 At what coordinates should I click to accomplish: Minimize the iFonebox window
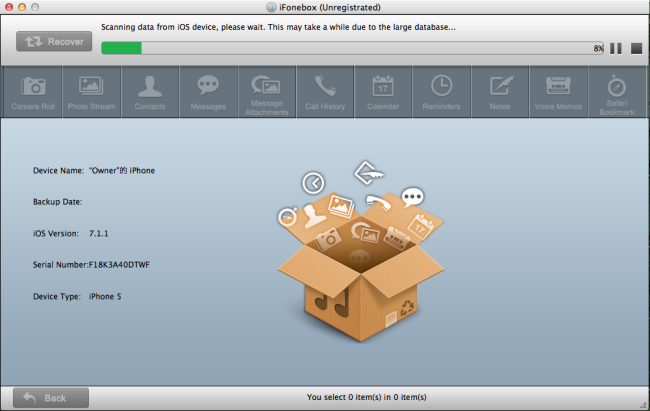coord(22,7)
